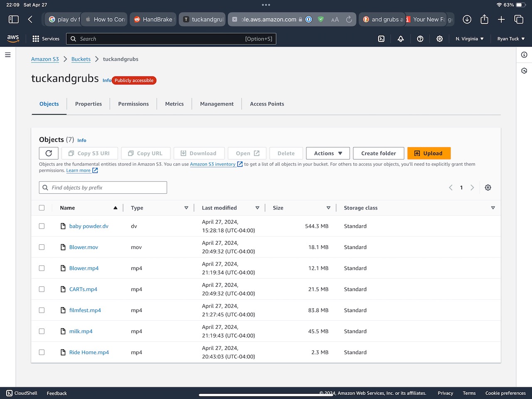
Task: Switch to the Permissions tab
Action: (133, 104)
